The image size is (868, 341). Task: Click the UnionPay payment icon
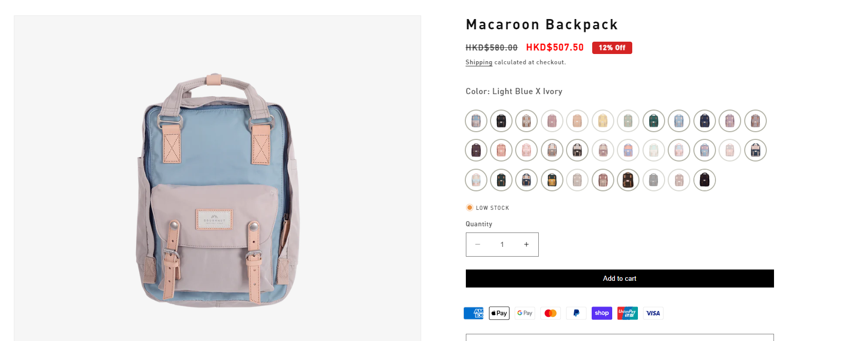[627, 313]
